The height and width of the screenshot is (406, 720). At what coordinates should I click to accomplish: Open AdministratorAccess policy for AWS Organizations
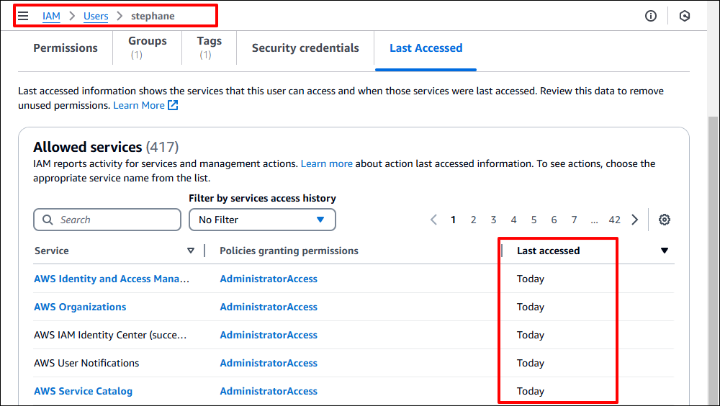[269, 307]
